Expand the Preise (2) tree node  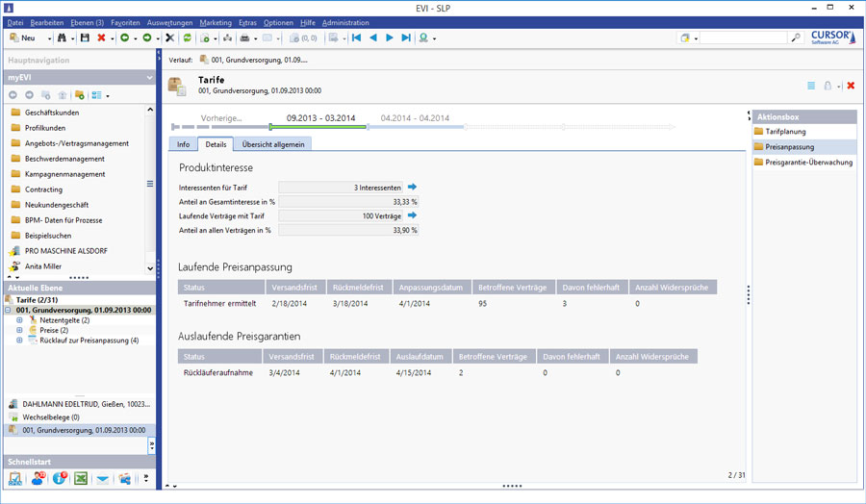pos(19,330)
